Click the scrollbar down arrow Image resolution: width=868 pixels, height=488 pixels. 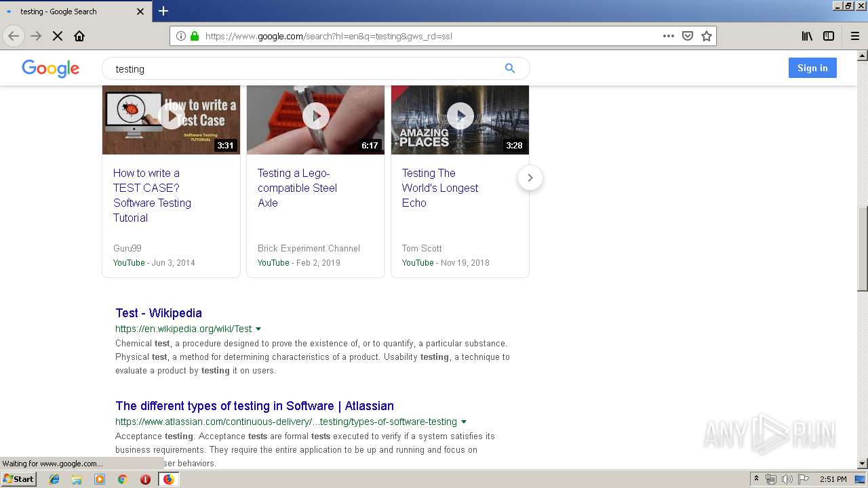[x=863, y=464]
